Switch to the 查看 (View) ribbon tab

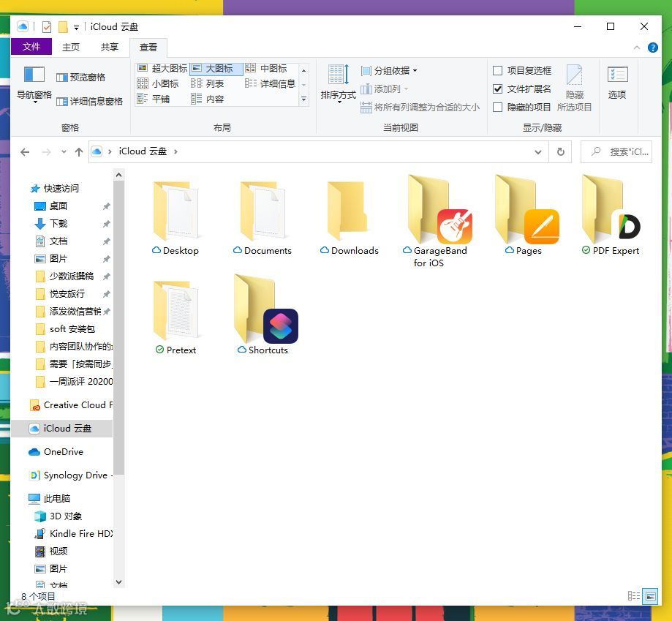[x=148, y=47]
